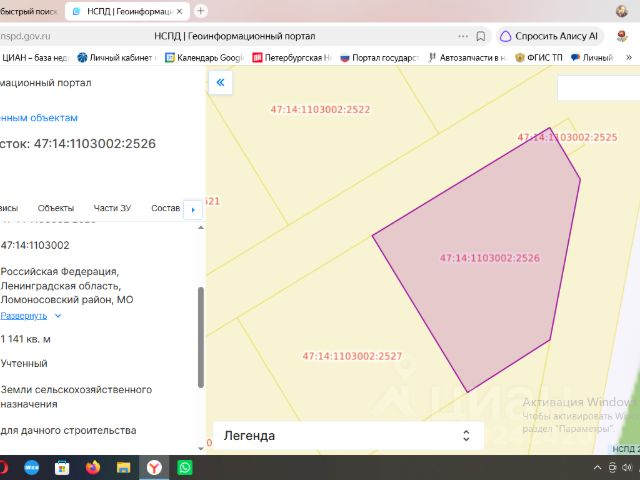Open Календарь Google bookmark

pyautogui.click(x=204, y=58)
